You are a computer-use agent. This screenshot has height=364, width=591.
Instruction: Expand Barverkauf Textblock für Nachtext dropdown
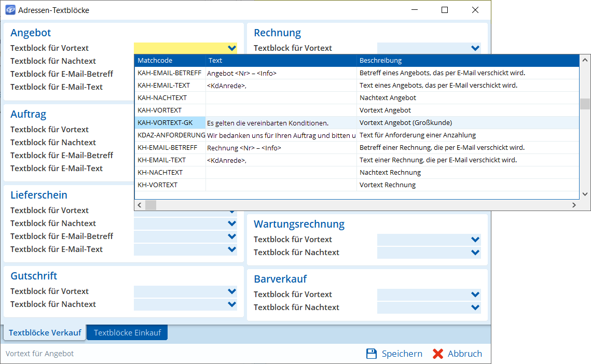tap(475, 307)
